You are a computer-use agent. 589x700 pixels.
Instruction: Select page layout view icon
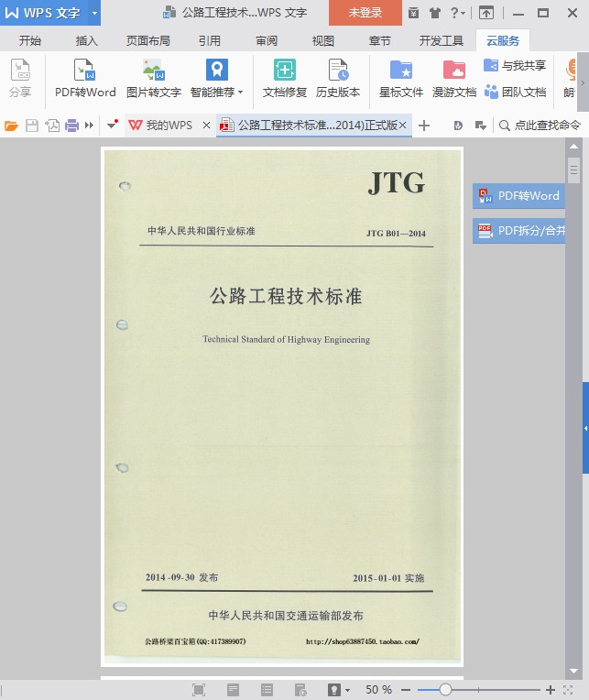coord(233,690)
